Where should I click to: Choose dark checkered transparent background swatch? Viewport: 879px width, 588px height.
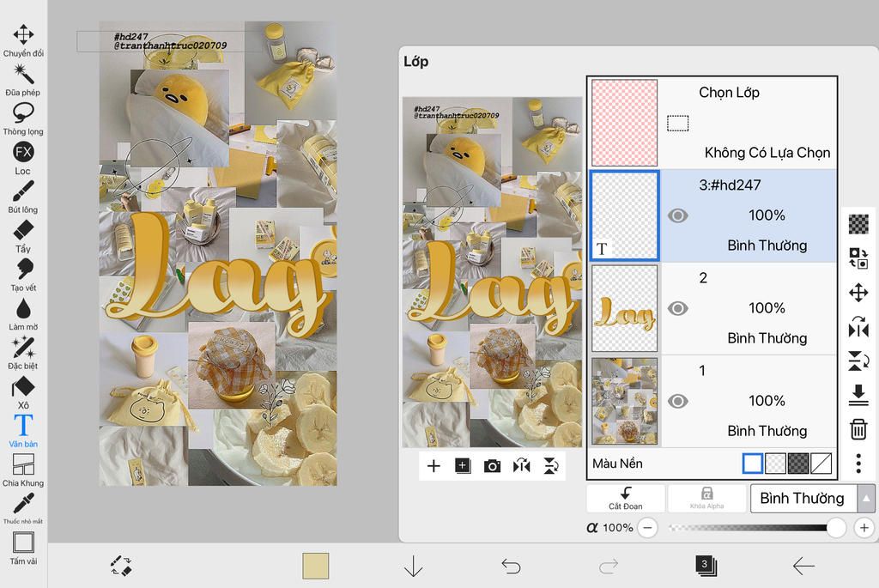coord(798,464)
